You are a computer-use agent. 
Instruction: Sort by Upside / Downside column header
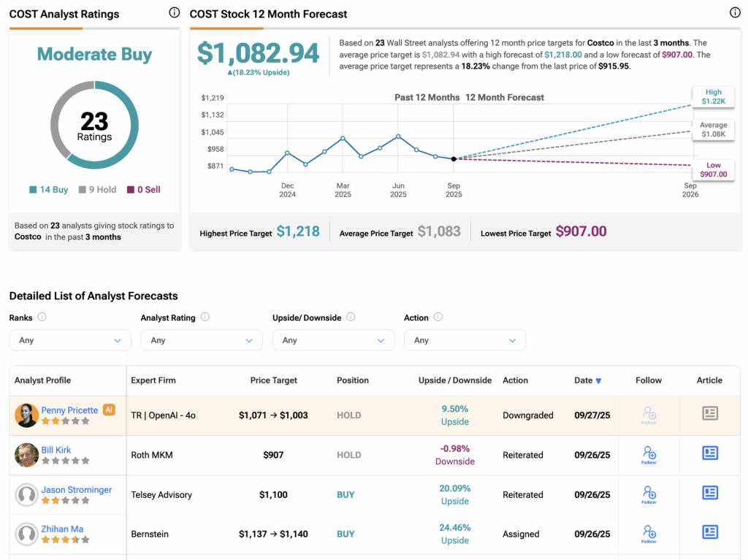[455, 380]
